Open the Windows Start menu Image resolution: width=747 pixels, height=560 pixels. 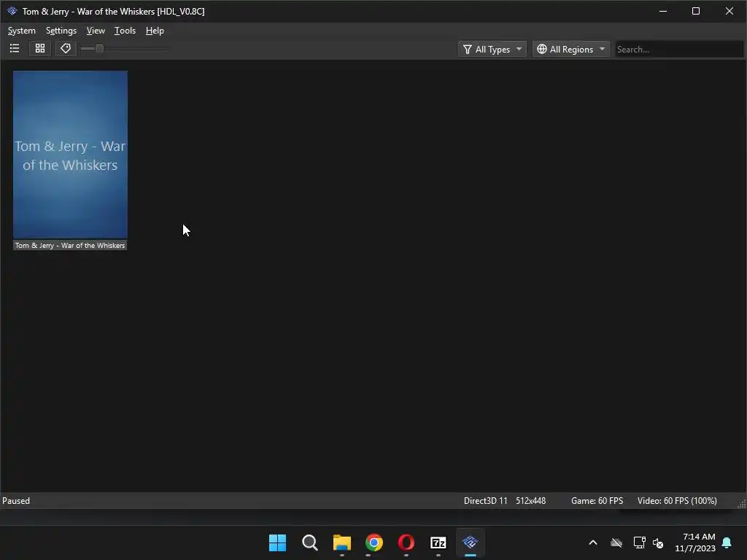pyautogui.click(x=277, y=542)
